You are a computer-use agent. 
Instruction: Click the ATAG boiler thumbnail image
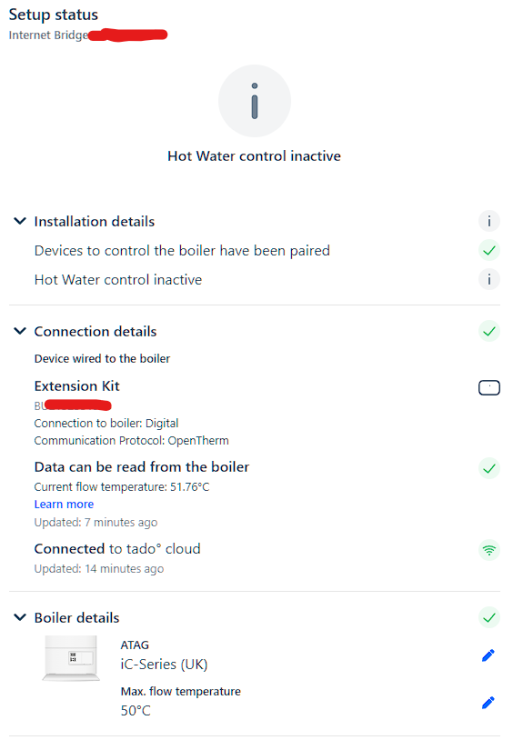(71, 658)
